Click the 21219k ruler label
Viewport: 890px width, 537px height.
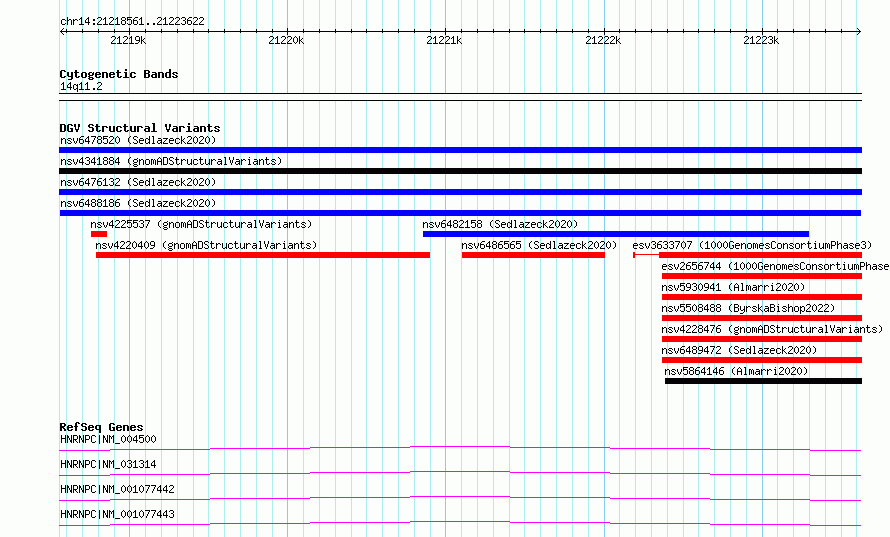click(x=128, y=40)
